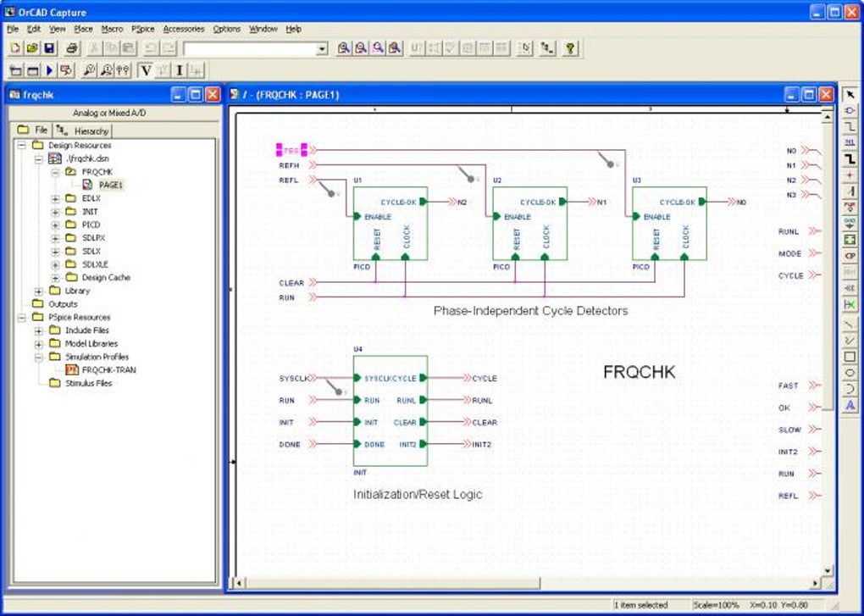This screenshot has height=616, width=864.
Task: Choose the Place Ground tool
Action: pos(850,224)
